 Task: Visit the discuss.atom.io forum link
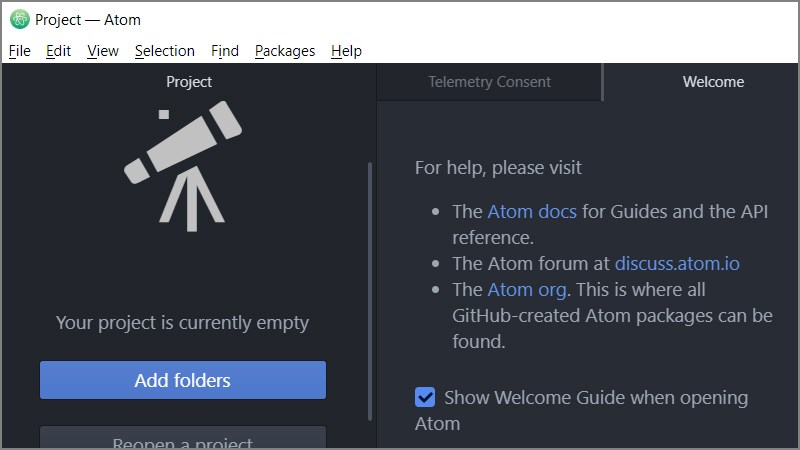click(677, 264)
